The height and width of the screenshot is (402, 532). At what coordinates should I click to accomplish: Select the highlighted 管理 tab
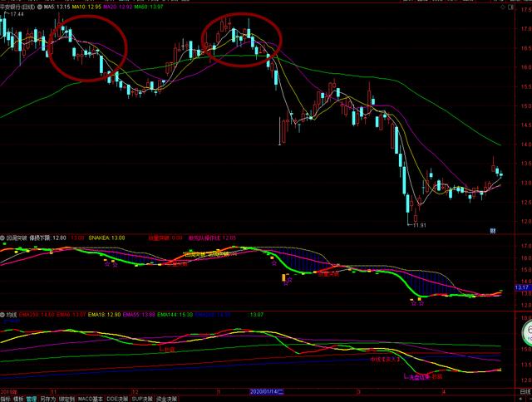[x=32, y=399]
